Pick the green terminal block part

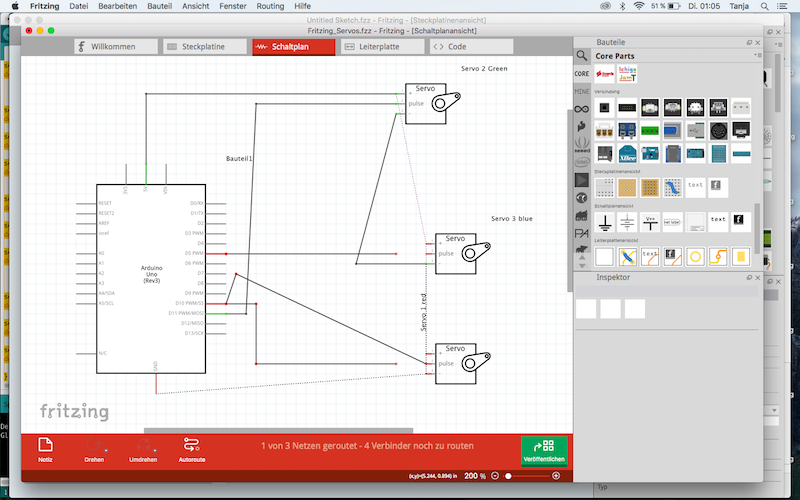[x=650, y=131]
